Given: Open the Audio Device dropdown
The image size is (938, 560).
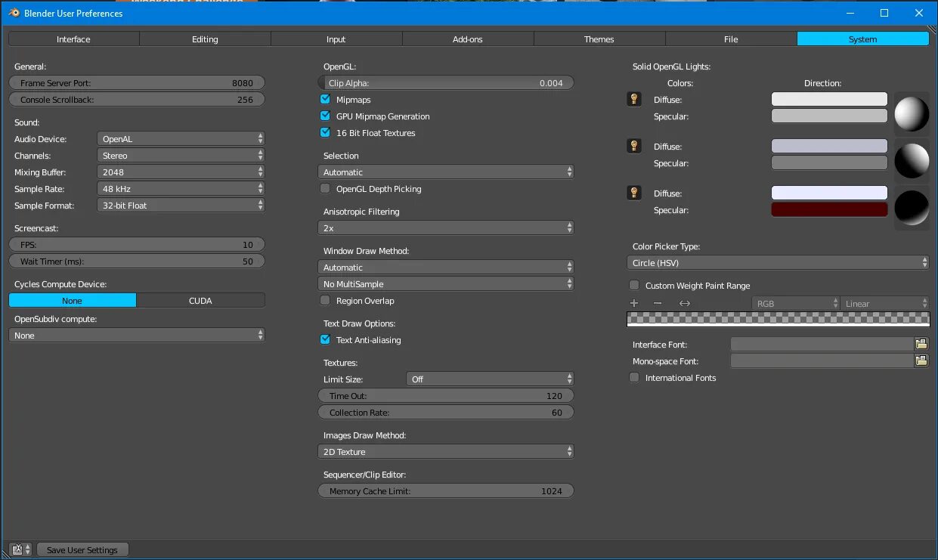Looking at the screenshot, I should pos(181,138).
